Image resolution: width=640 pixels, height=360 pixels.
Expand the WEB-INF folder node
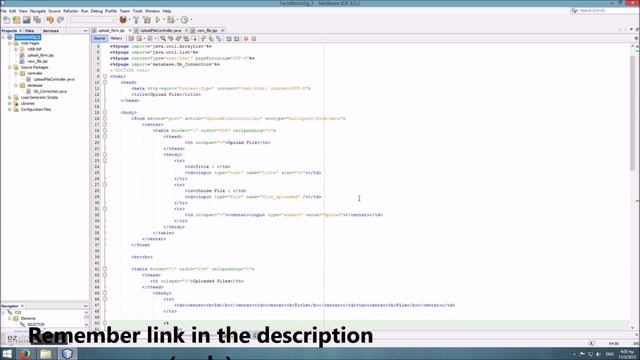pos(16,49)
